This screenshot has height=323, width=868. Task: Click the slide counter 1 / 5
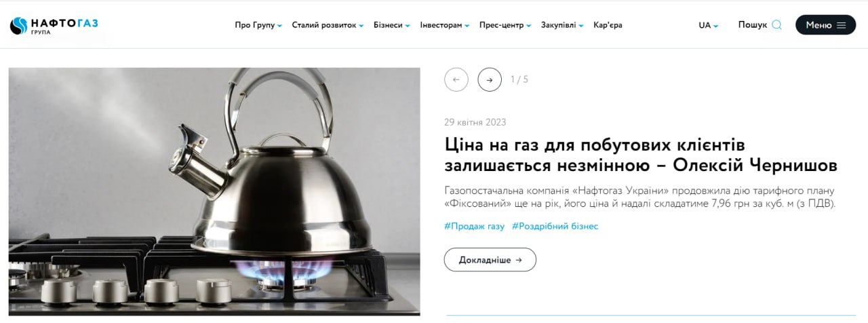[519, 79]
